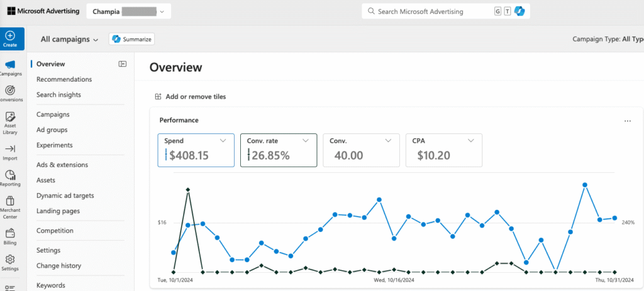Image resolution: width=644 pixels, height=291 pixels.
Task: Open Change history page
Action: pos(58,266)
